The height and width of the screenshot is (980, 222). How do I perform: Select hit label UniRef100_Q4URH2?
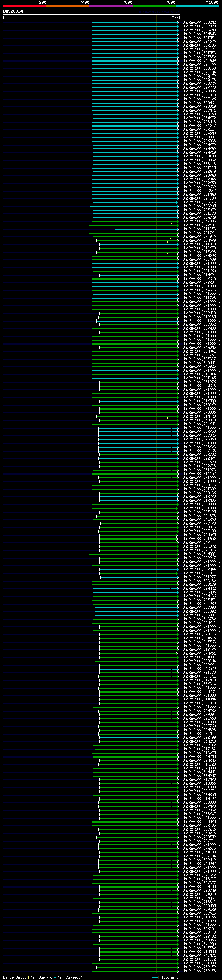pyautogui.click(x=199, y=864)
